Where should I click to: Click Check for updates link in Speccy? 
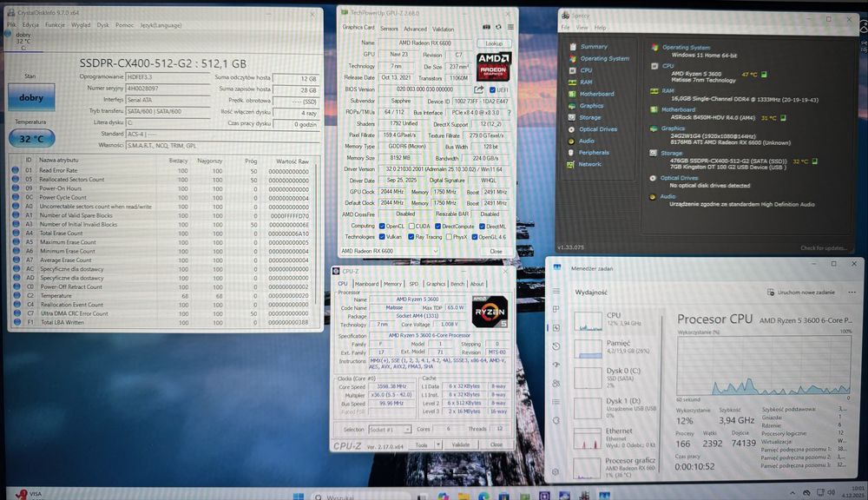coord(823,248)
